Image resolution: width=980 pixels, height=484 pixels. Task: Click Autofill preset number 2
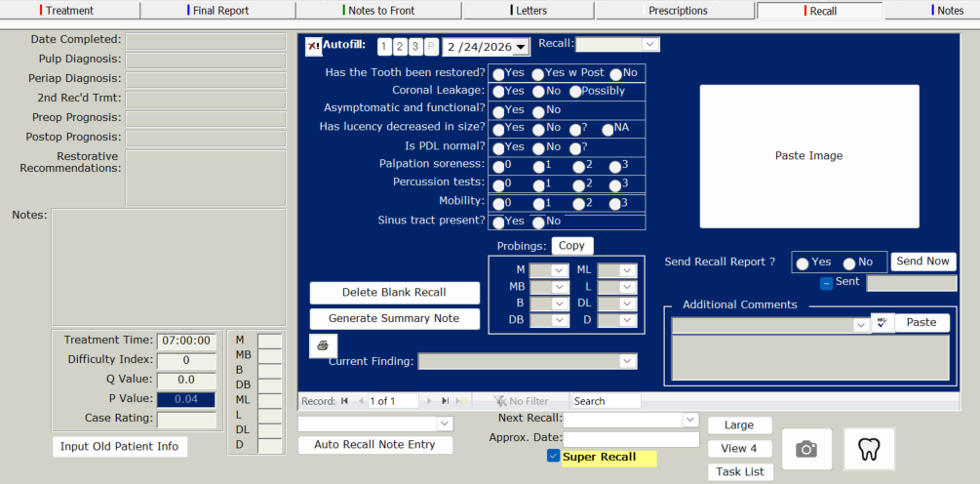(x=401, y=47)
